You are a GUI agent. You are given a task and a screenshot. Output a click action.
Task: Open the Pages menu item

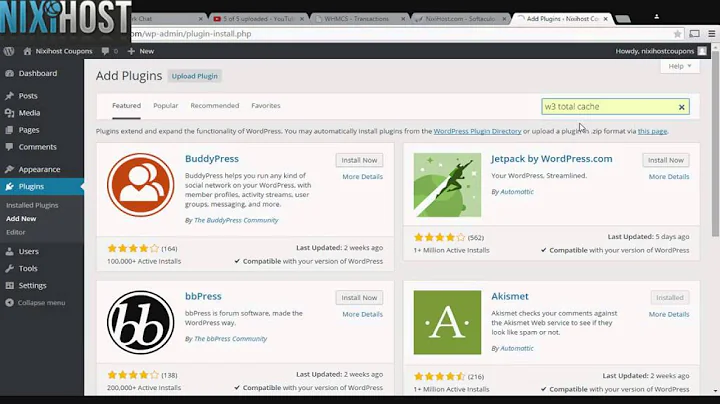click(28, 130)
